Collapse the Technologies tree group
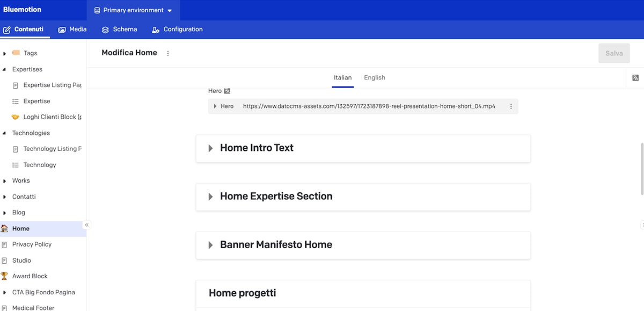This screenshot has width=644, height=311. (5, 133)
